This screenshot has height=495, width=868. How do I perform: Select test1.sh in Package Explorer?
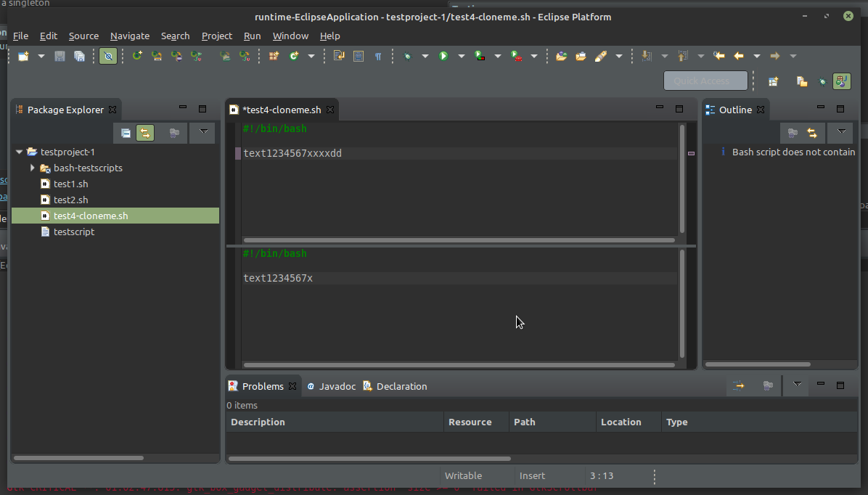click(x=70, y=184)
